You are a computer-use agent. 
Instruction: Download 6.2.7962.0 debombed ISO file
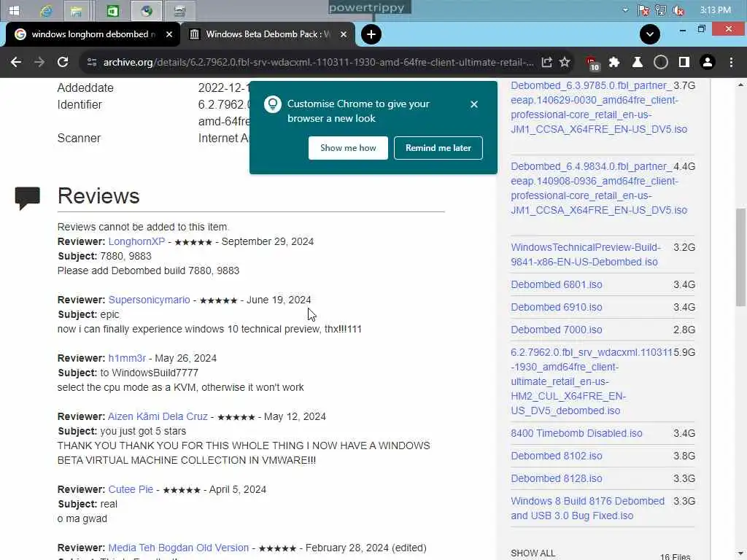(x=591, y=381)
